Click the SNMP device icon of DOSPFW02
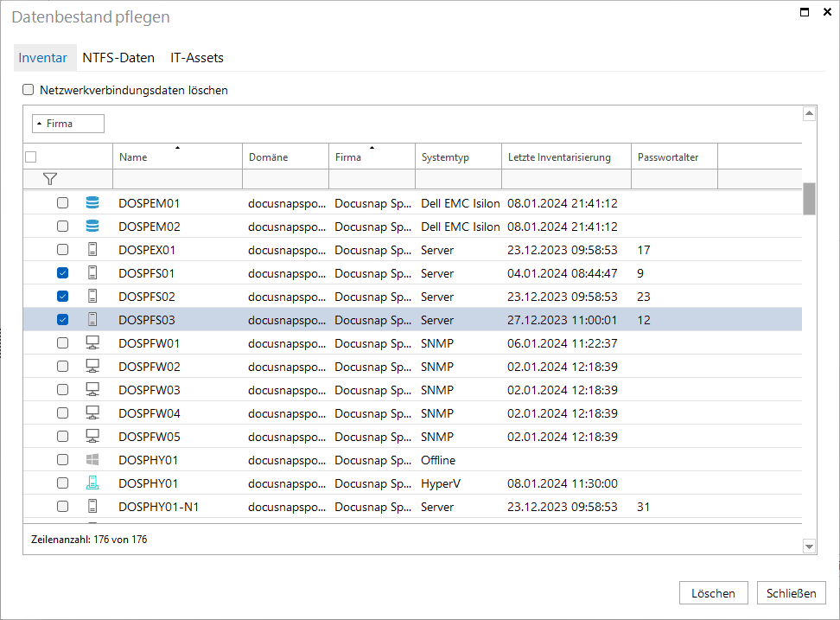The image size is (840, 620). pos(92,366)
